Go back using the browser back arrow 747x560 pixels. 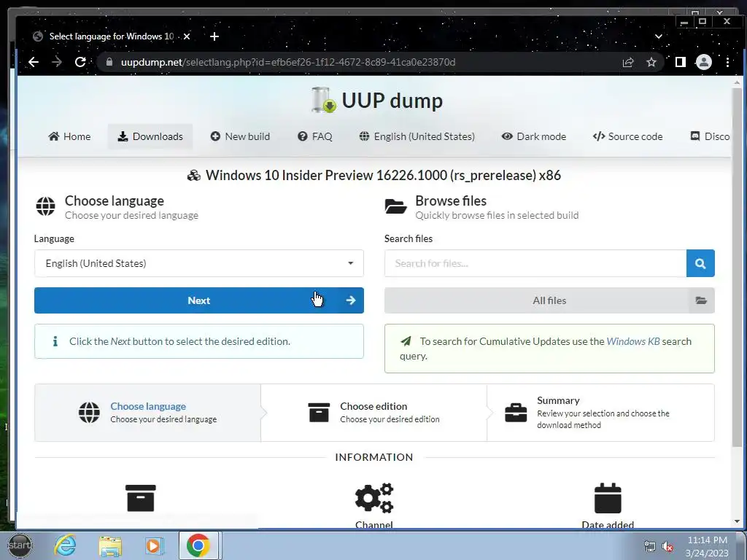(34, 62)
